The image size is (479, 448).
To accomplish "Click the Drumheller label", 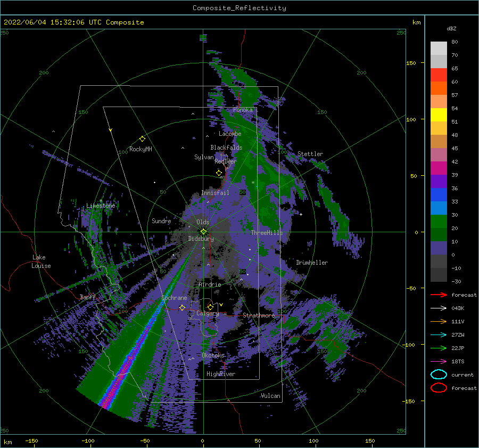I will (x=312, y=263).
